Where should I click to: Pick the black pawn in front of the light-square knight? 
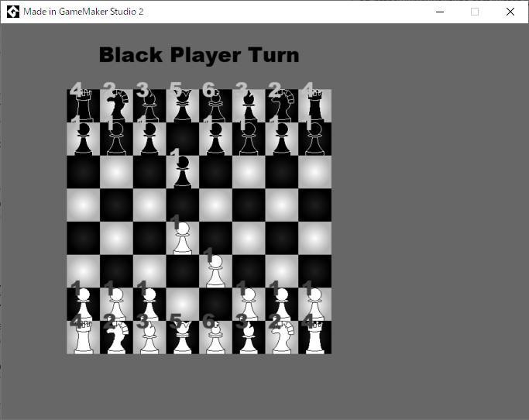pos(116,139)
